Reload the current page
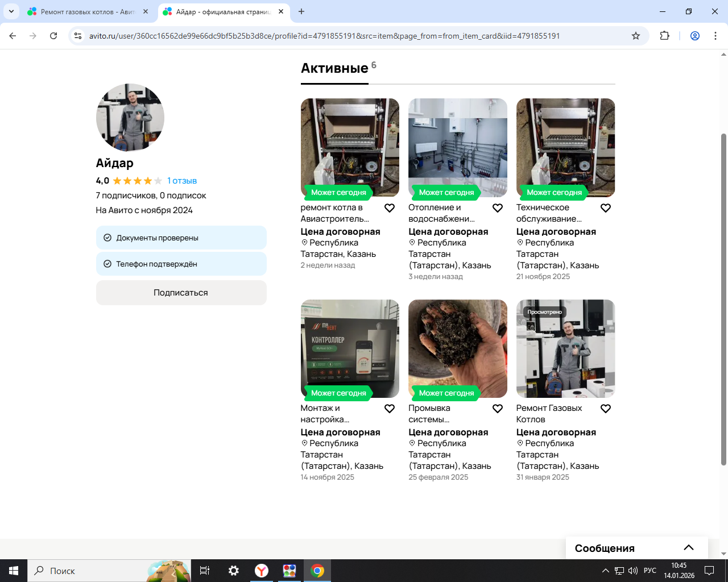728x582 pixels. pyautogui.click(x=53, y=36)
